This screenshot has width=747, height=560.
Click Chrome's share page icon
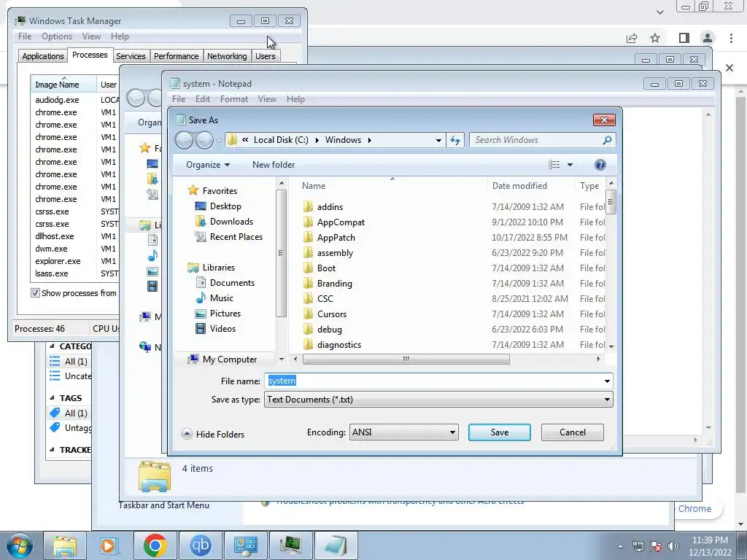coord(632,38)
